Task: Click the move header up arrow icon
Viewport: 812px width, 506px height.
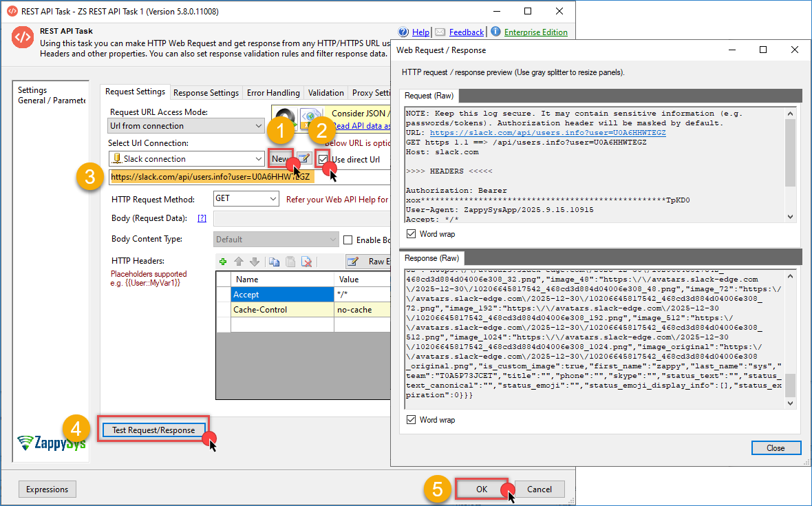Action: click(x=239, y=262)
